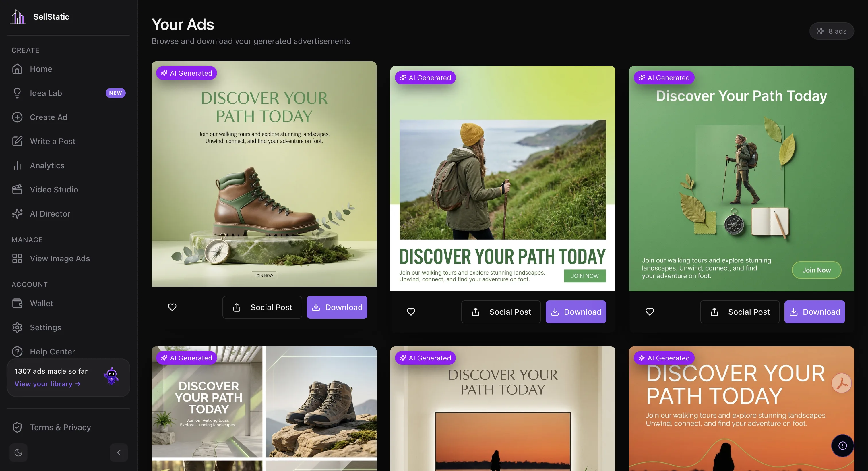Open the yellow beanie hiker ad image
The height and width of the screenshot is (471, 868).
pyautogui.click(x=503, y=179)
